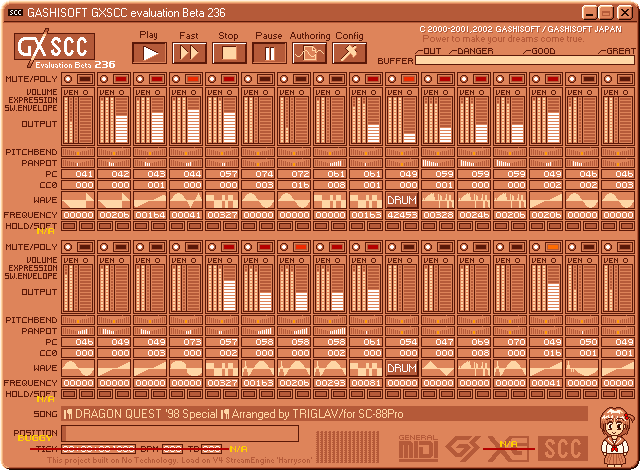
Task: Toggle the poly rectangle above PC 042 channel
Action: tap(121, 79)
